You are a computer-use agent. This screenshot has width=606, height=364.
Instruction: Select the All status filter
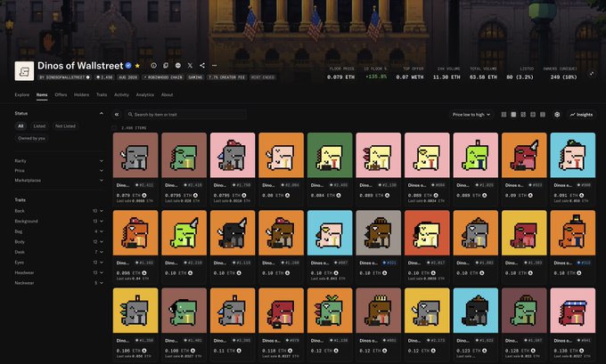[x=20, y=126]
